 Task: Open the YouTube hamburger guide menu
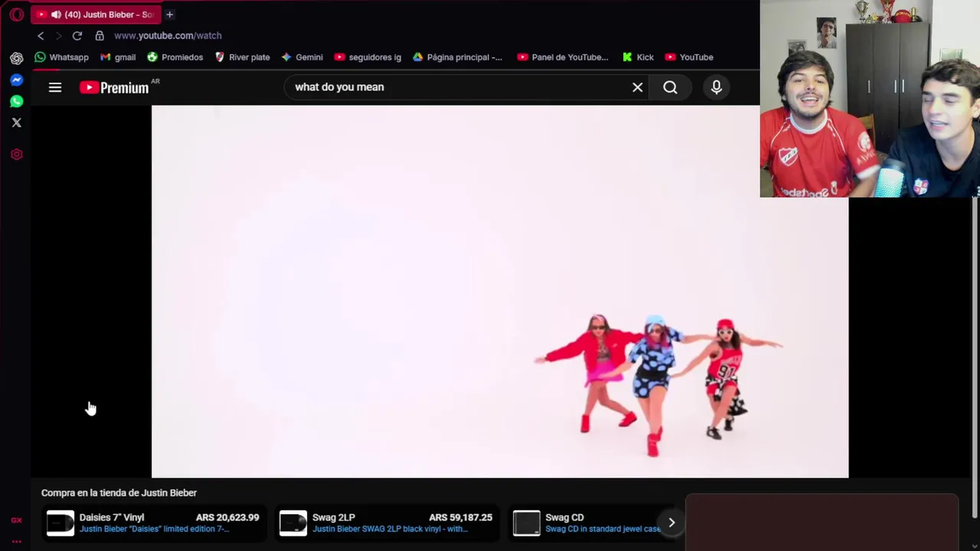(x=55, y=88)
